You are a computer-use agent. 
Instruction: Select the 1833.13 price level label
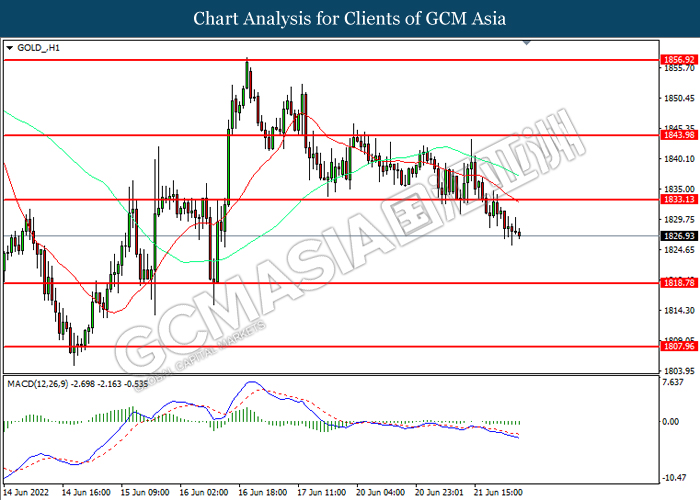tap(679, 200)
